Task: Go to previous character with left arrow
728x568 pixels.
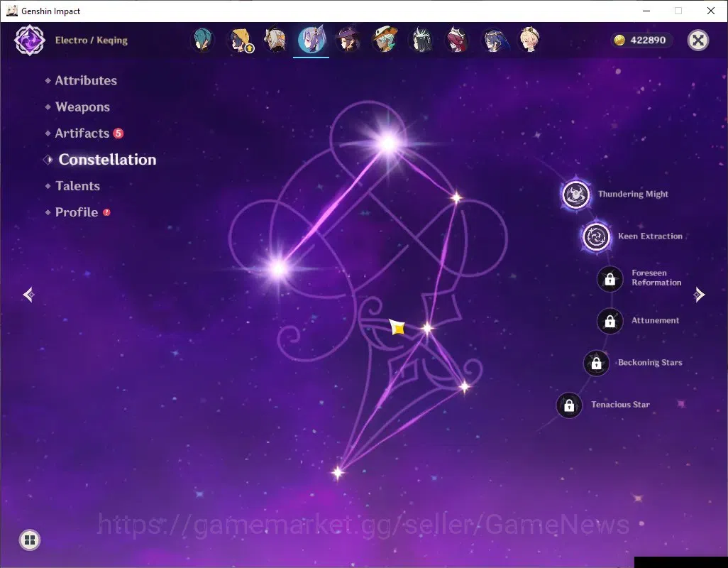Action: pos(29,295)
